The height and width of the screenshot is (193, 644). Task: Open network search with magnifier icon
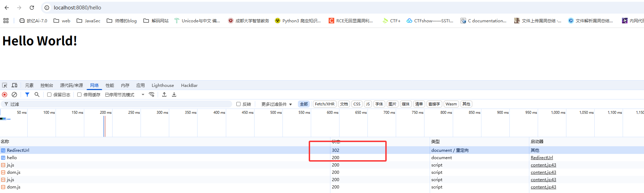click(x=37, y=95)
